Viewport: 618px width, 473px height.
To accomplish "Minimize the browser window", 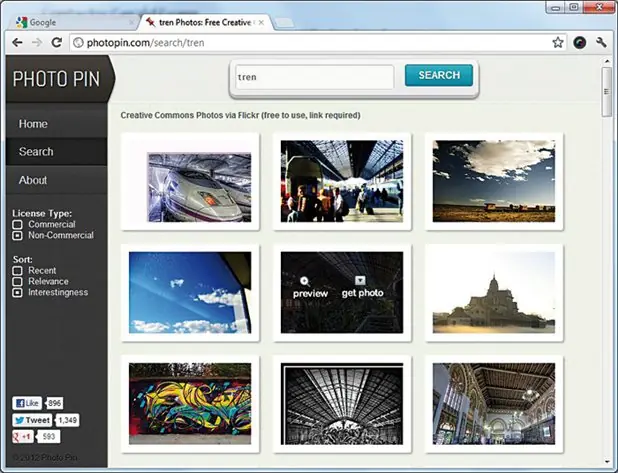I will tap(556, 7).
